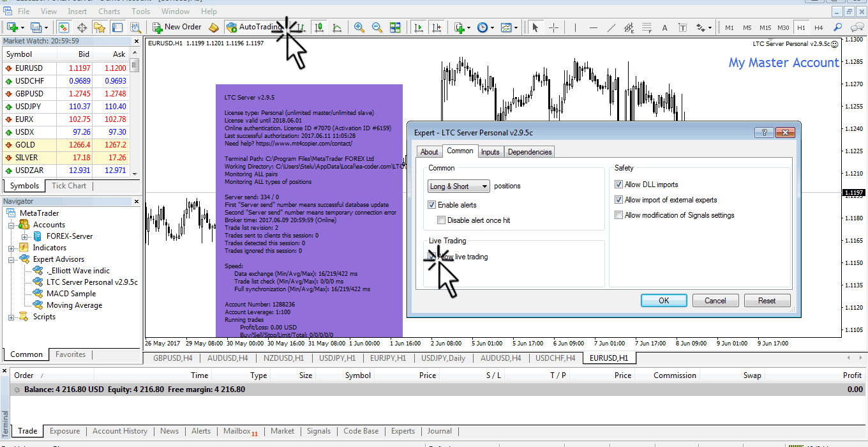This screenshot has width=868, height=447.
Task: Toggle chart auto scroll
Action: click(x=419, y=27)
